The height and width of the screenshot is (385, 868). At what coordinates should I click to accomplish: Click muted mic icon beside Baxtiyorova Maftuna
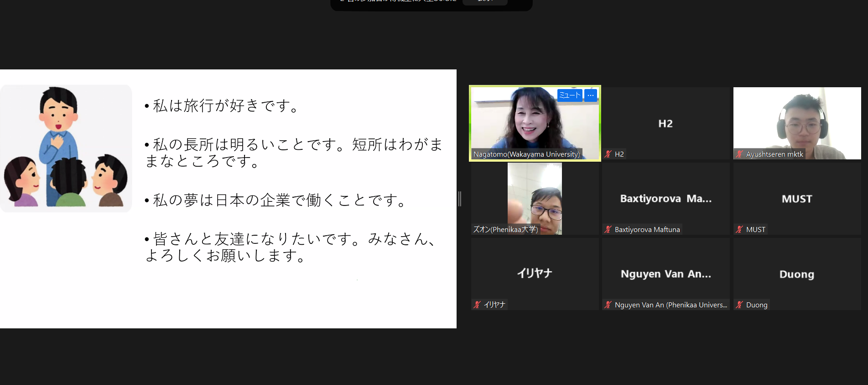(608, 230)
